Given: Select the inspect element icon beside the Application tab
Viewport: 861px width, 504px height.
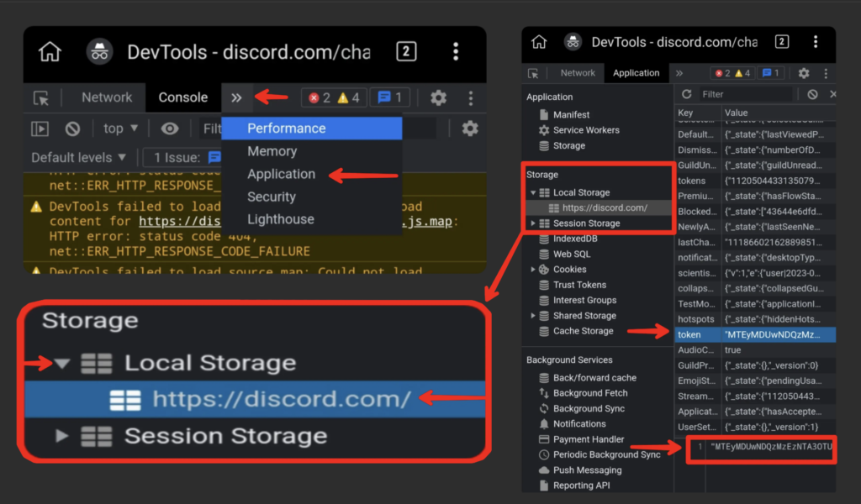Looking at the screenshot, I should click(533, 73).
